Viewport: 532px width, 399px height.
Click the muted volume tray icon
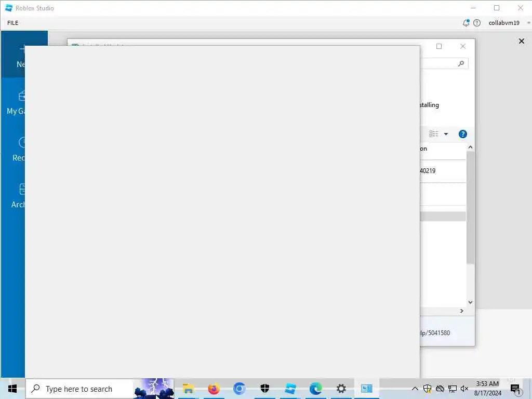pos(464,389)
